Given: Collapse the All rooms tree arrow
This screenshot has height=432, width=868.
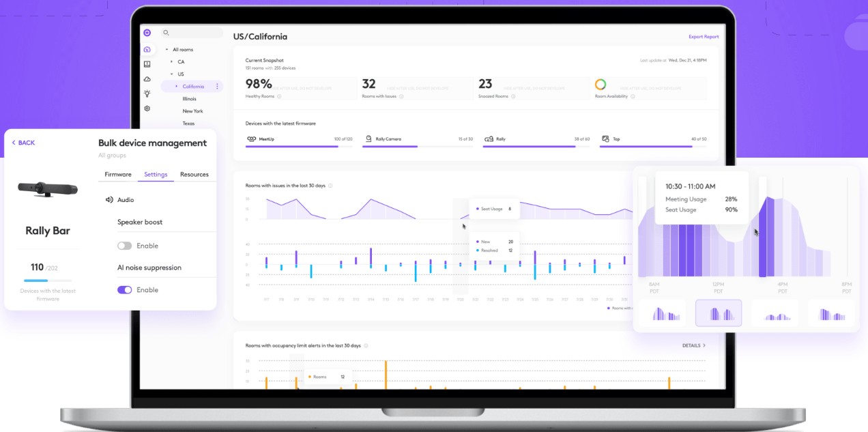Looking at the screenshot, I should click(167, 50).
